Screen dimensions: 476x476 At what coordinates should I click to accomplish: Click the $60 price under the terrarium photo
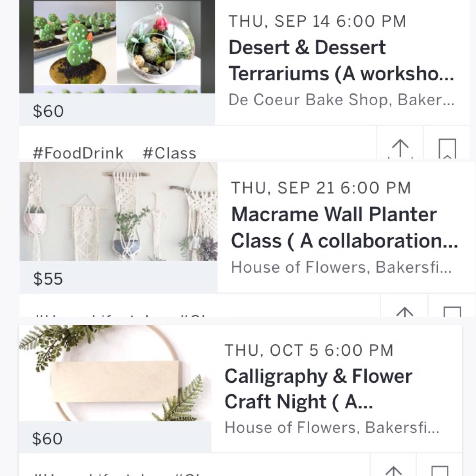click(48, 111)
